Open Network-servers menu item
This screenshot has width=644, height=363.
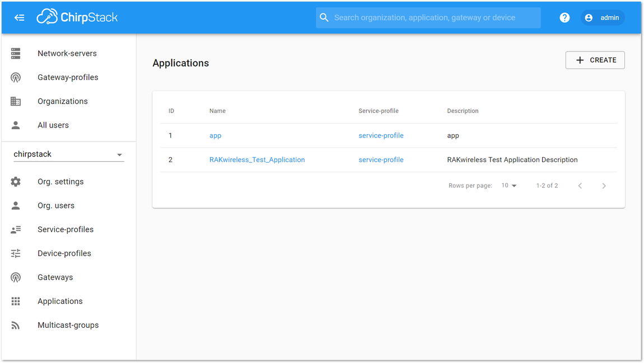coord(68,53)
